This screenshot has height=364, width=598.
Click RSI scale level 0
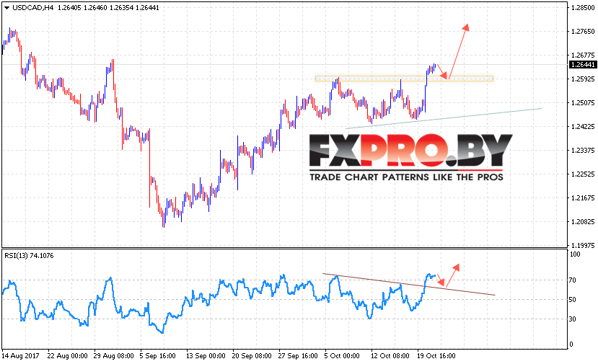tap(571, 345)
